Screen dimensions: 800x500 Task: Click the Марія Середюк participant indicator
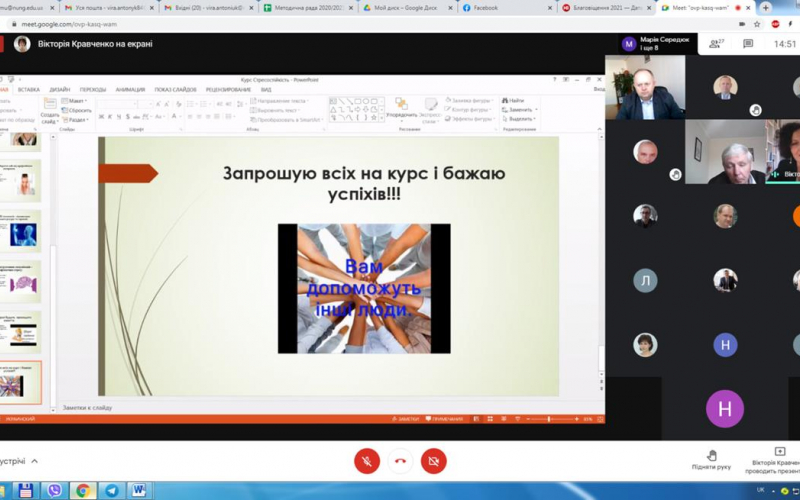coord(656,43)
